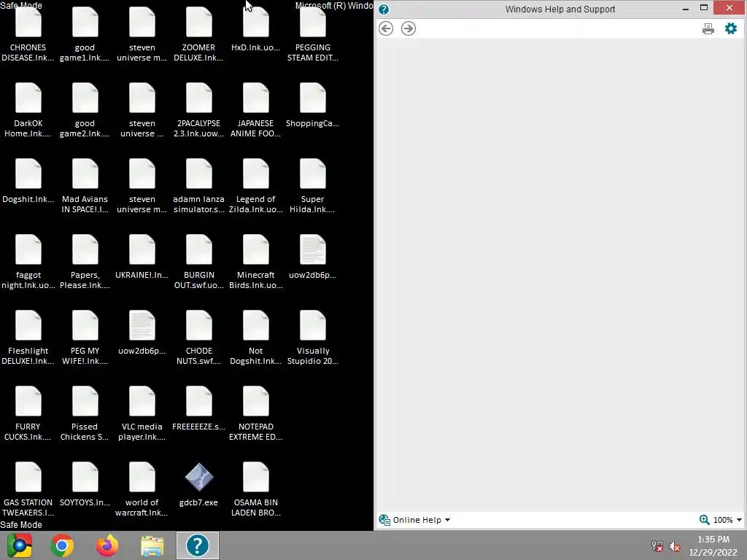Select the Super Hilda desktop file

[x=312, y=186]
